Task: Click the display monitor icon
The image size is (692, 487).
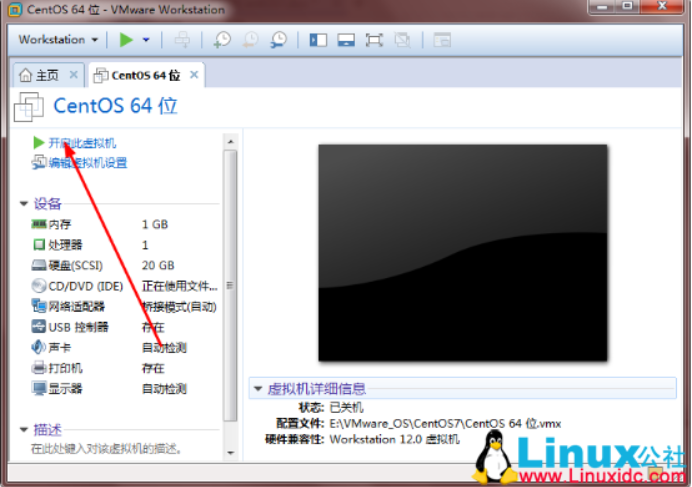Action: click(39, 389)
